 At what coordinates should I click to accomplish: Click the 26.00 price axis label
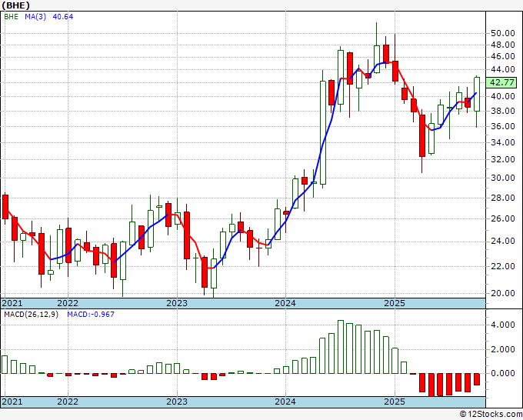click(502, 218)
